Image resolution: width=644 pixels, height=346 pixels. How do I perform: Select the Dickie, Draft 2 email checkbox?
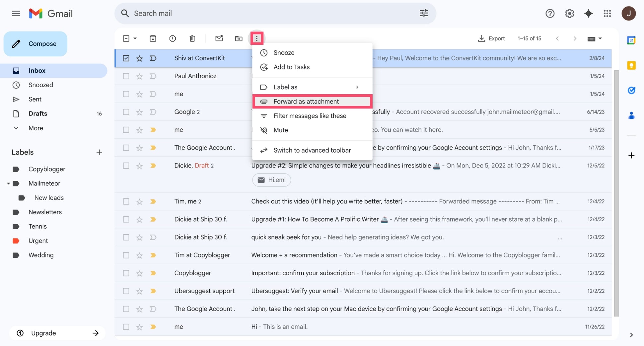126,166
